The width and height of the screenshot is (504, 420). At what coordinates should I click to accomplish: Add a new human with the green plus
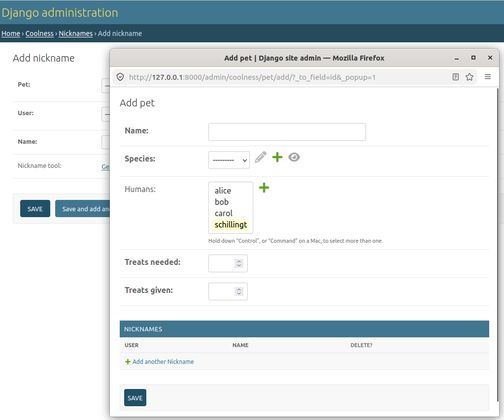click(264, 188)
